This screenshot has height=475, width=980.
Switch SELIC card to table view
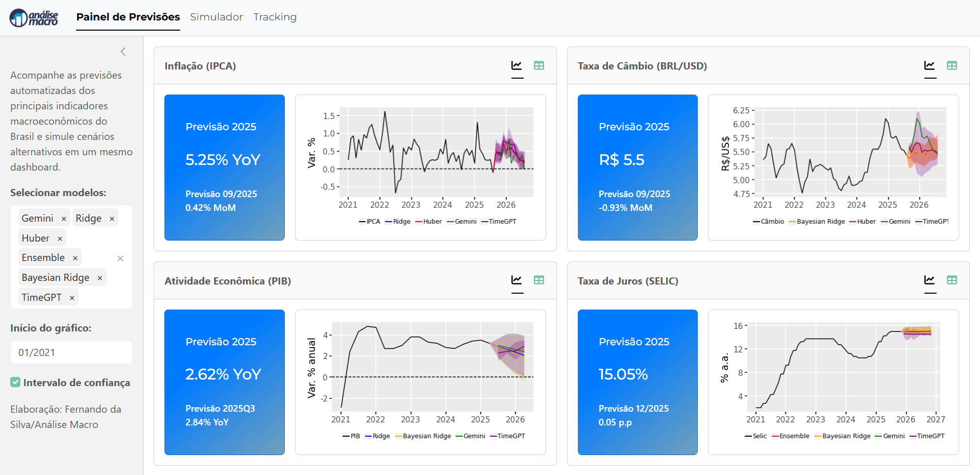(x=952, y=280)
